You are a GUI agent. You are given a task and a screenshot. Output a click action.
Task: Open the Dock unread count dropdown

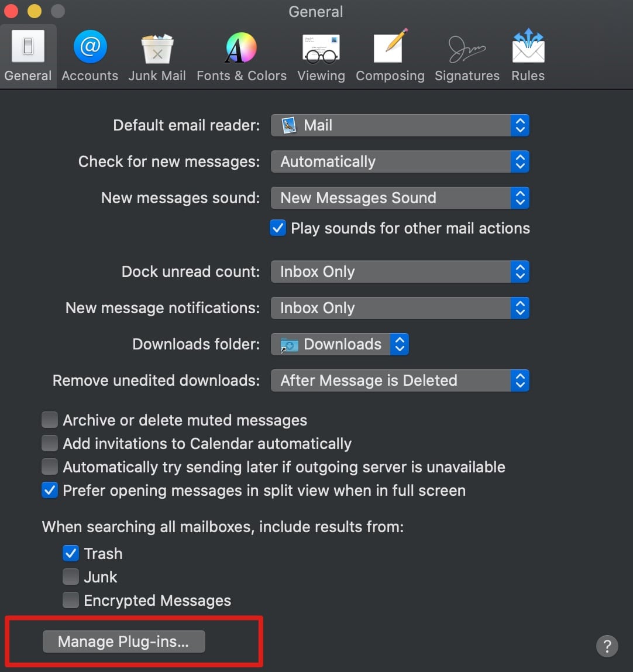[520, 271]
